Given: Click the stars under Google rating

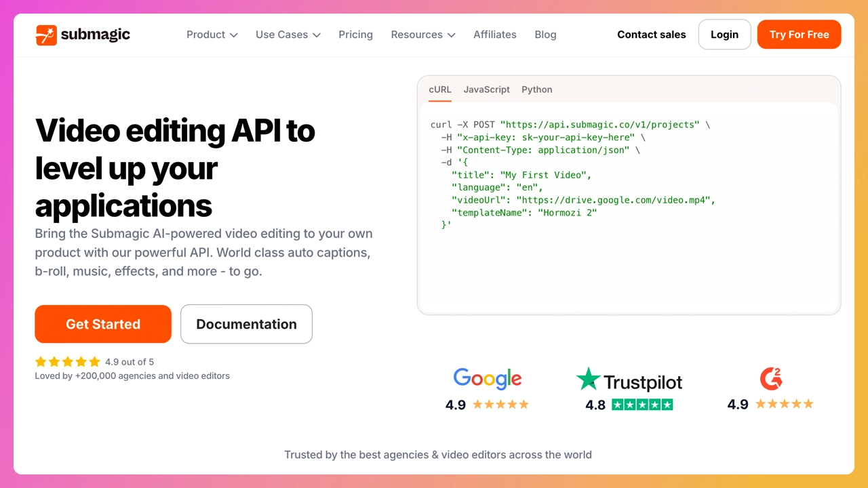Looking at the screenshot, I should tap(500, 405).
